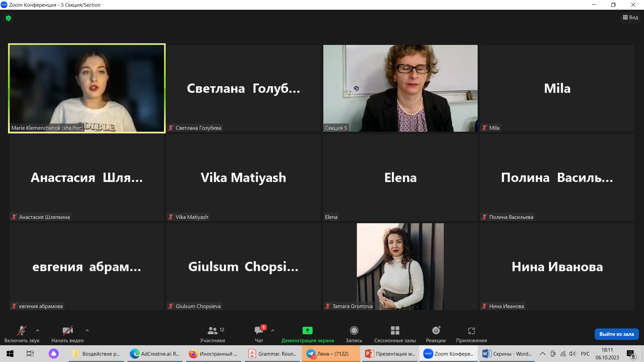This screenshot has height=362, width=644.
Task: Click Выйти из зала leave button
Action: [616, 334]
